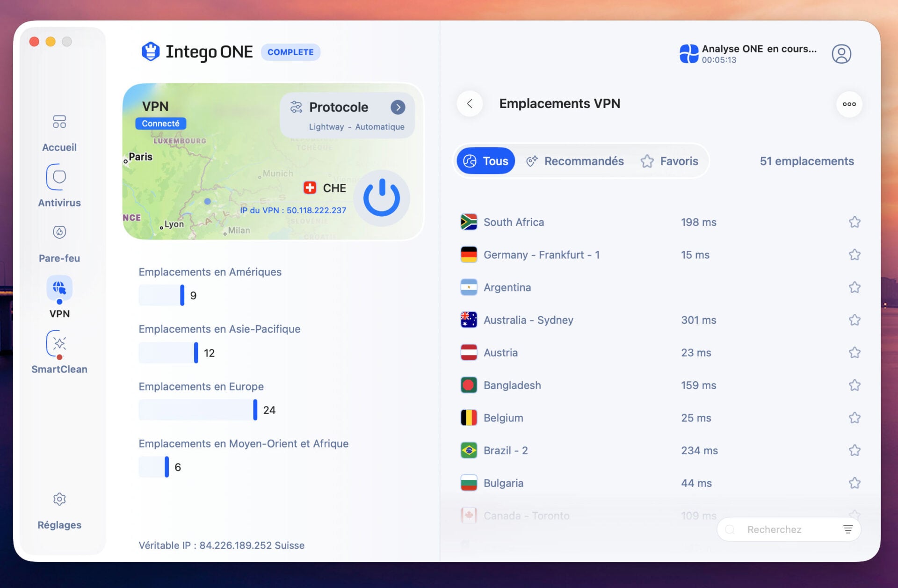Click the COMPLETE plan badge
This screenshot has width=898, height=588.
click(x=290, y=52)
